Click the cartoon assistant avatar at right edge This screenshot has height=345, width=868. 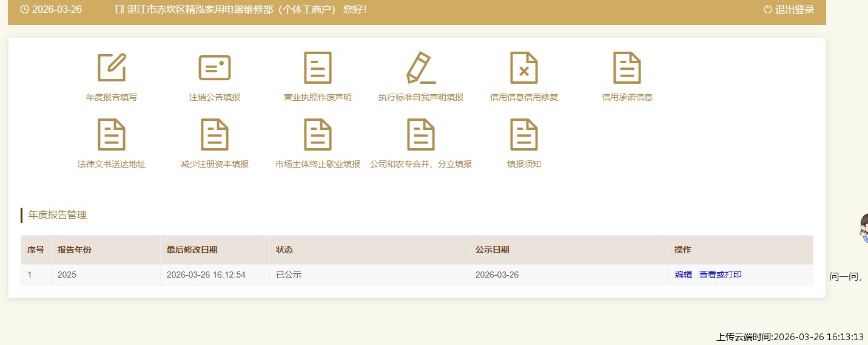864,228
